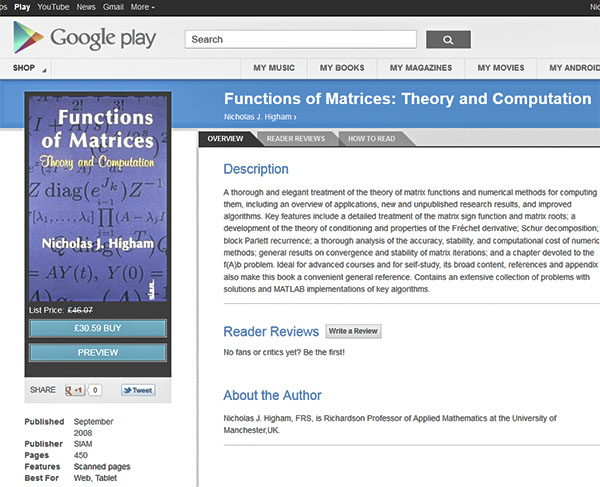Open My Music section

[x=274, y=68]
